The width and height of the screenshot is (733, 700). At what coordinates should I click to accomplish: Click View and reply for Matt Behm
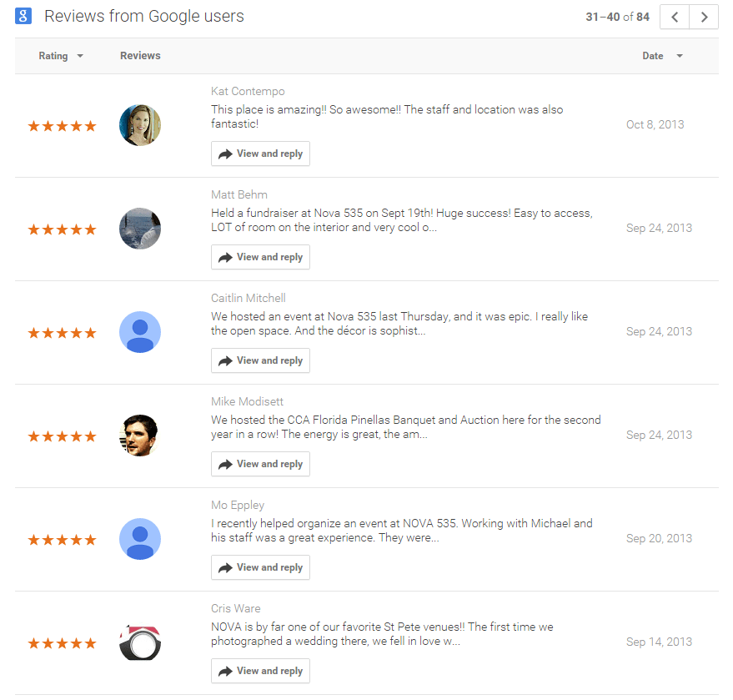point(260,257)
